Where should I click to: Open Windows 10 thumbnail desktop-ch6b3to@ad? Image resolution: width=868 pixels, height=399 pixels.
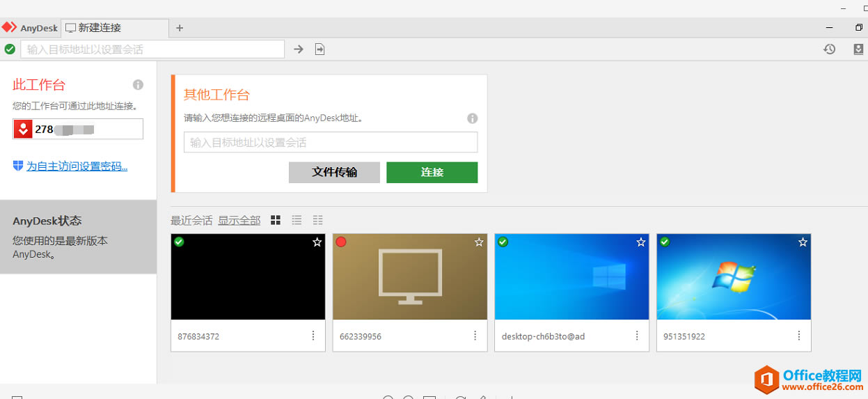click(571, 276)
